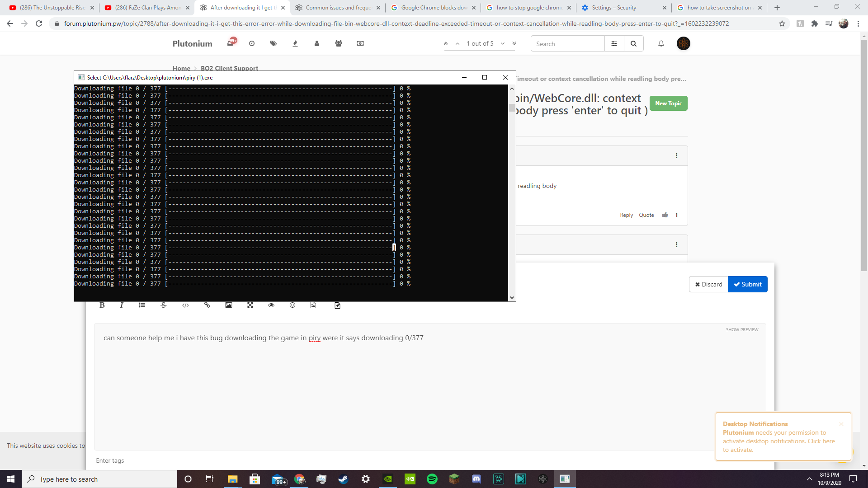Open Steam from the taskbar

[344, 479]
